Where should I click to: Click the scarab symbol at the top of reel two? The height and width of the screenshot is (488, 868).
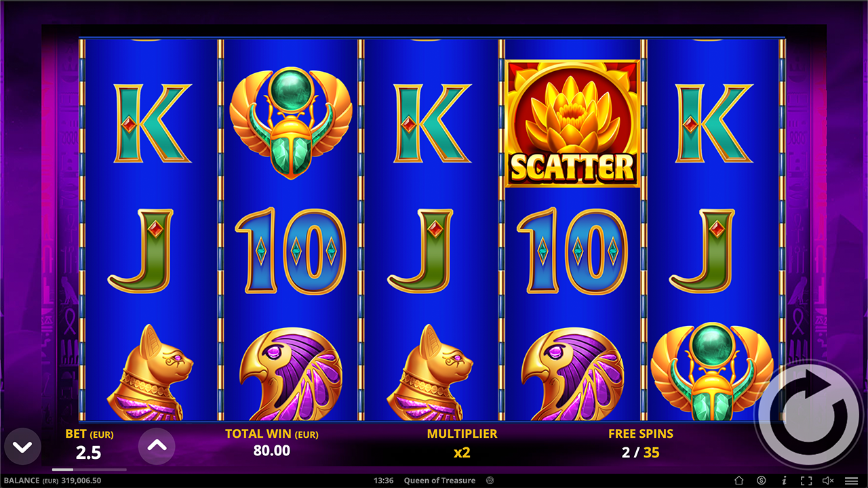291,123
